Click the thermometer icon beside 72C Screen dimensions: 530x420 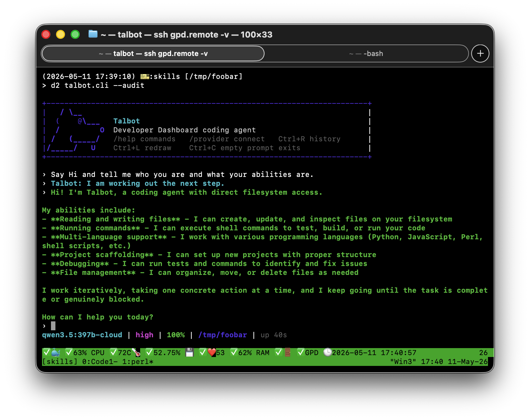coord(136,353)
